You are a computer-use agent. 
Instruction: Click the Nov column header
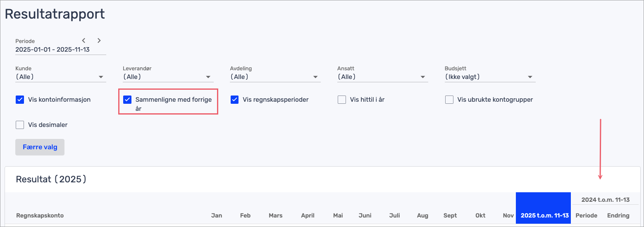pos(508,215)
